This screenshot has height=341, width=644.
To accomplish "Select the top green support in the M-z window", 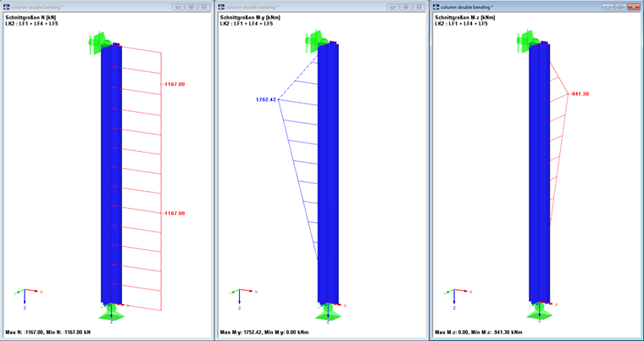I will pyautogui.click(x=527, y=41).
